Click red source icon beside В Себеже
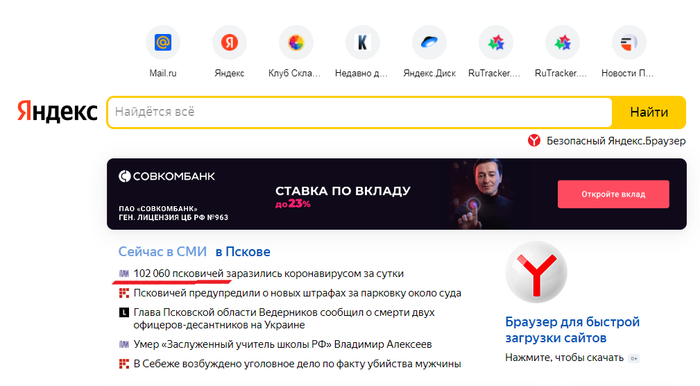The image size is (700, 386). pos(124,364)
